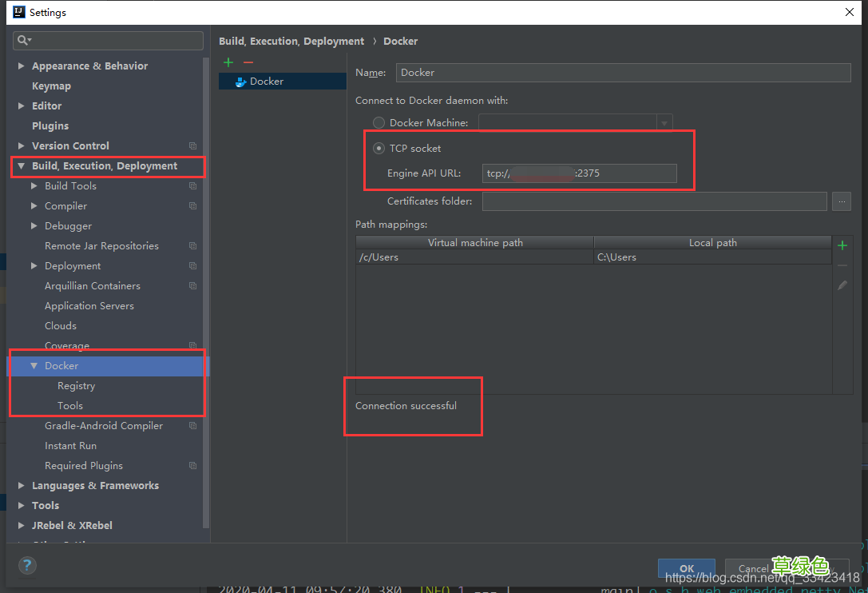Viewport: 868px width, 593px height.
Task: Remove the selected path mapping
Action: [x=842, y=265]
